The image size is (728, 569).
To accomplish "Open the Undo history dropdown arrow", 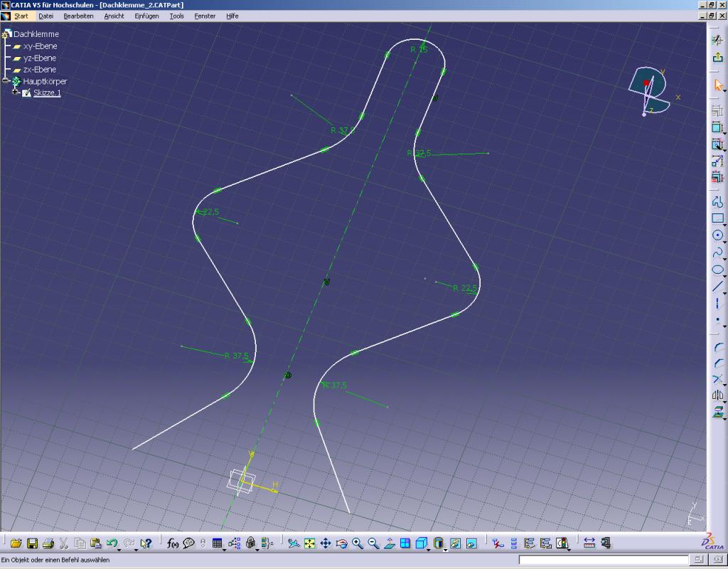I will [x=119, y=550].
